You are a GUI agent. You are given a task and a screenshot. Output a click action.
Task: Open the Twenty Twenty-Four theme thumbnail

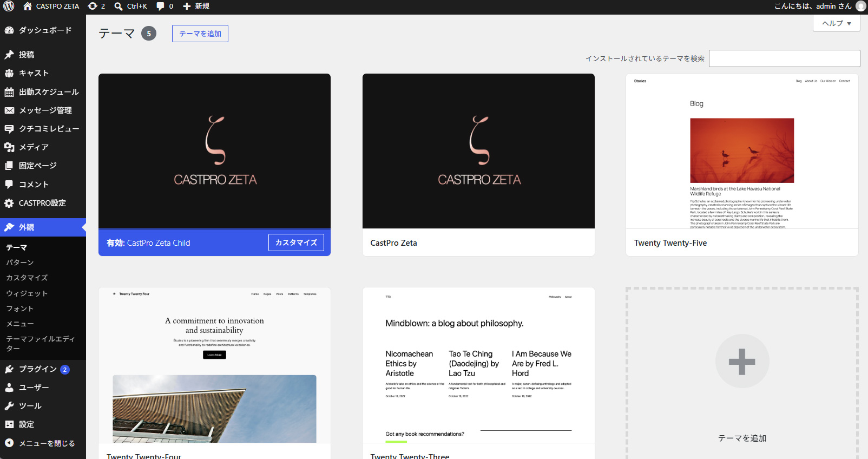click(214, 365)
